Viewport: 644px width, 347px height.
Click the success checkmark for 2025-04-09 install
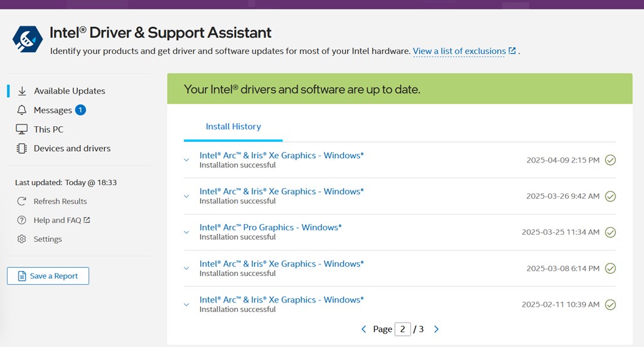610,160
